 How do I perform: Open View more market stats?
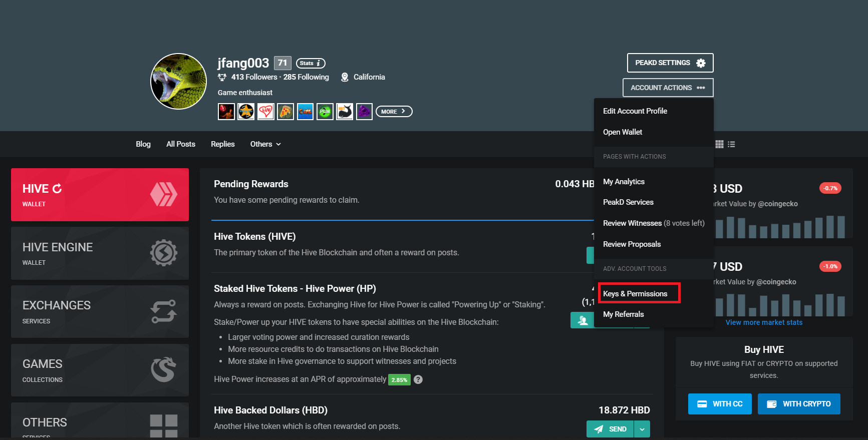point(764,322)
